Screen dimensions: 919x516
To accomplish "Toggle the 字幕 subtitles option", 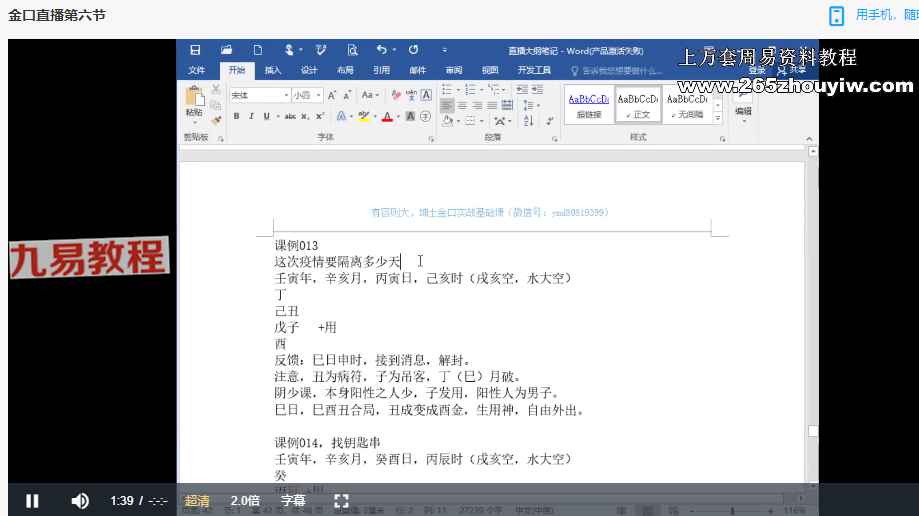I will coord(293,501).
